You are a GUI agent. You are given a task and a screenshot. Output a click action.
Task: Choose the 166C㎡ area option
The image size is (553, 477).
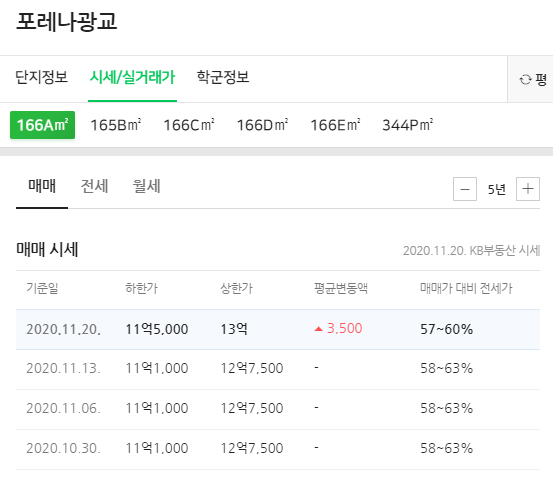pos(189,125)
